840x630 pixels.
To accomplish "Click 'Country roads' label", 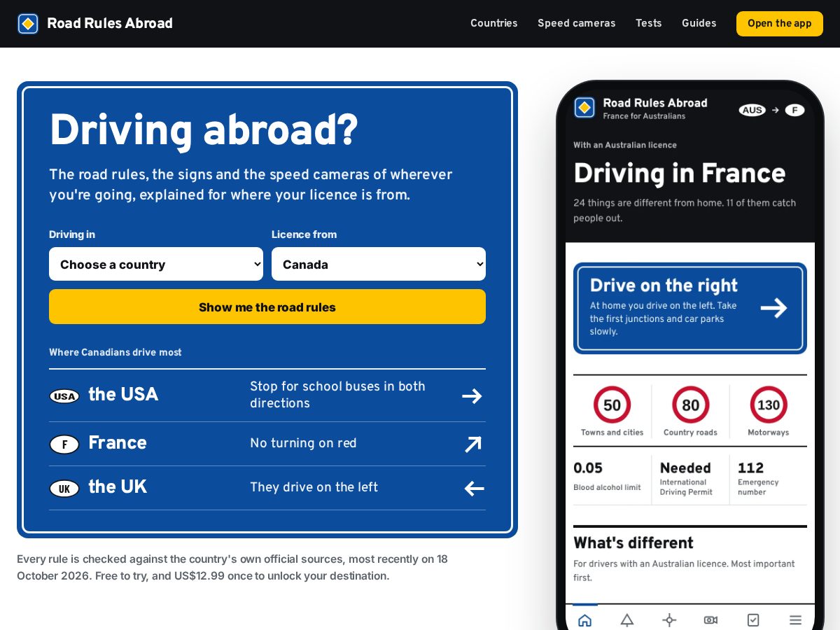I will (x=691, y=433).
